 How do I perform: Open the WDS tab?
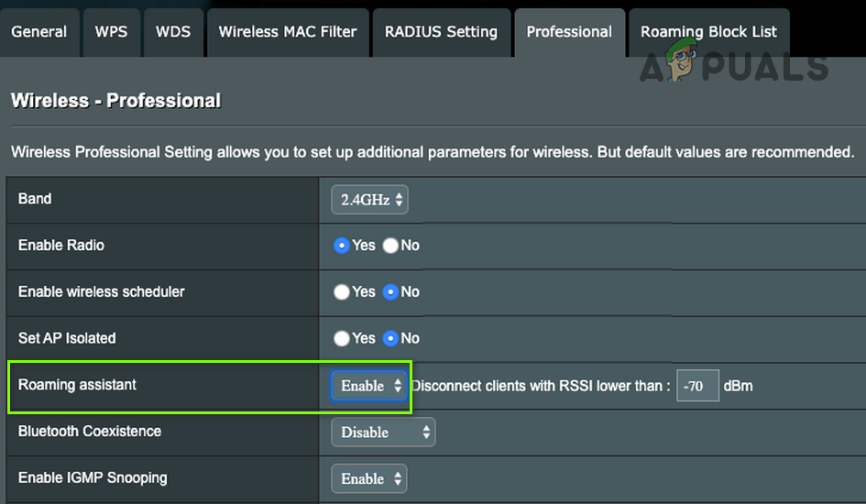[x=173, y=32]
